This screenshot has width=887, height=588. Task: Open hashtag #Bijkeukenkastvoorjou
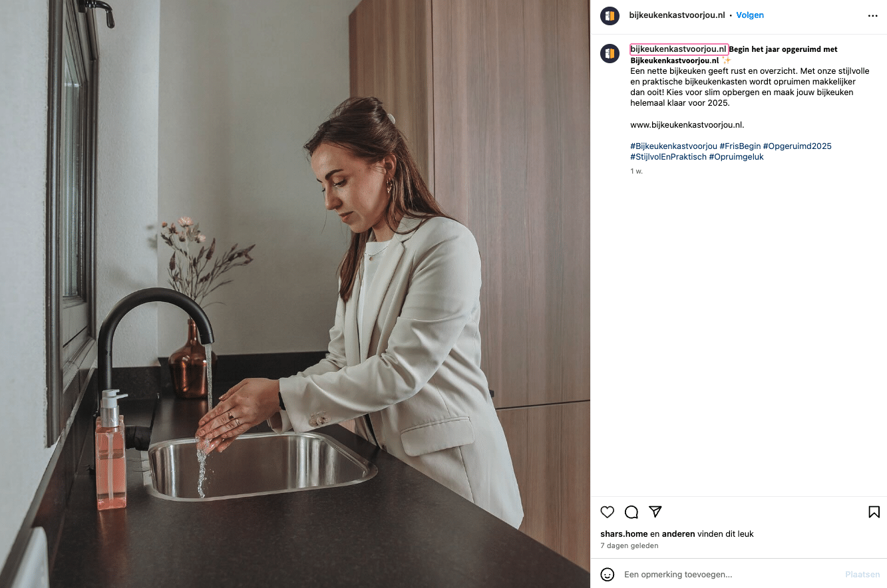pos(673,146)
